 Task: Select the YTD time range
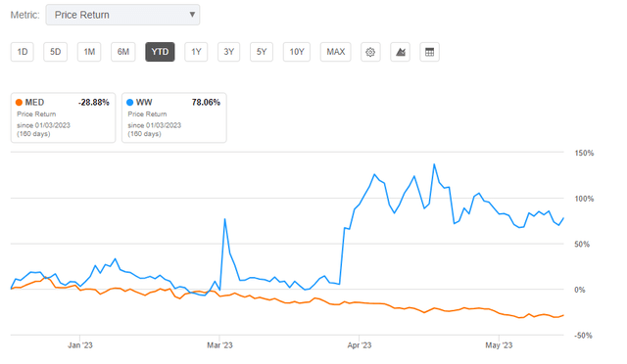tap(160, 52)
